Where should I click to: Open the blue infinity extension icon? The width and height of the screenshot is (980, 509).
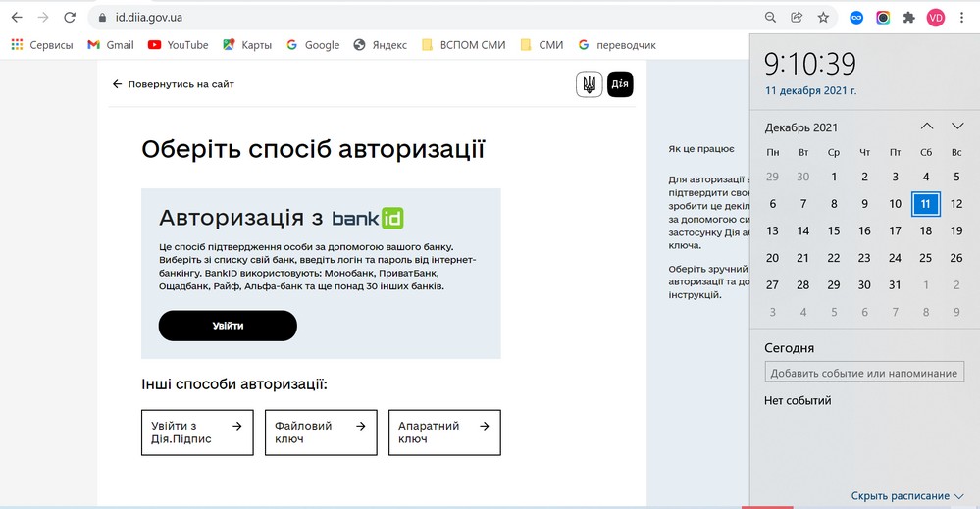[x=856, y=18]
